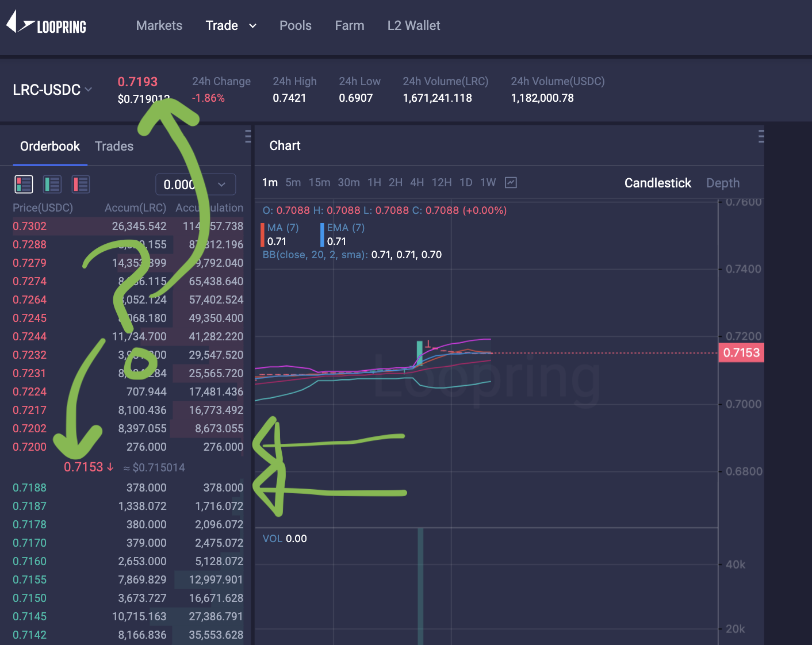Click the BB(close, 20, 2, sma) indicator label

(315, 255)
